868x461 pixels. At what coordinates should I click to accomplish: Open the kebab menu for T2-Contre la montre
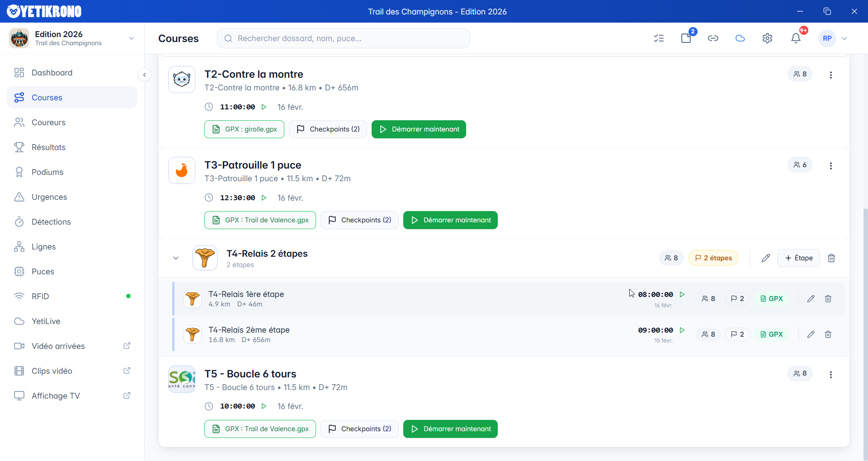(831, 75)
